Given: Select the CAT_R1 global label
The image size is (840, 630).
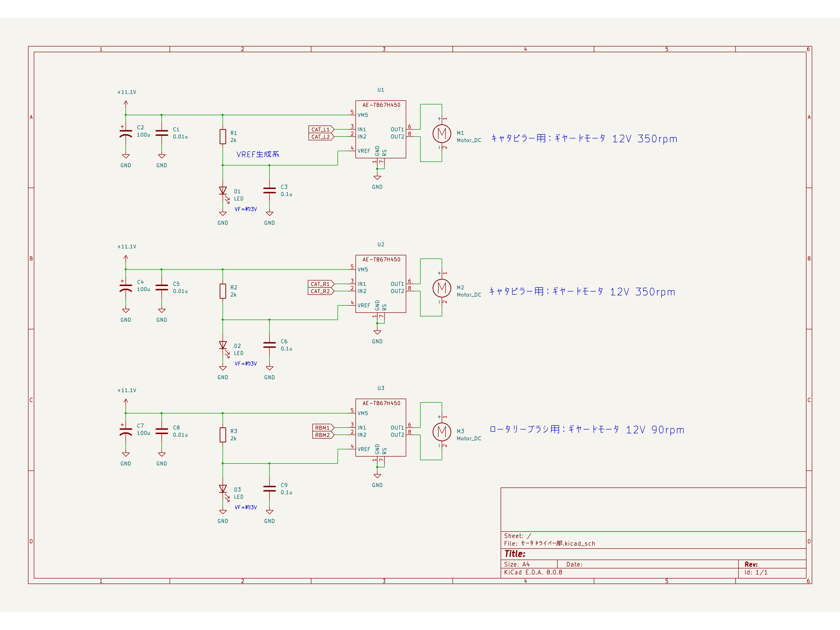Looking at the screenshot, I should tap(320, 284).
